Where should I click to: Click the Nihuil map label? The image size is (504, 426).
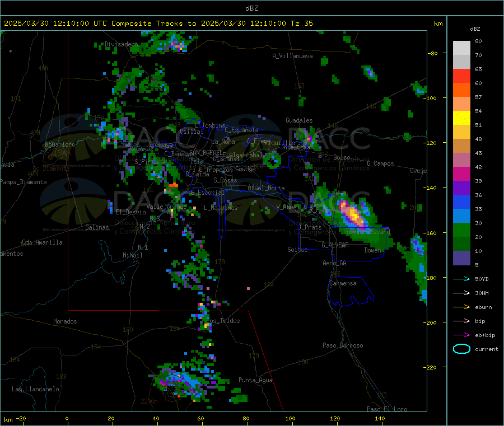132,255
